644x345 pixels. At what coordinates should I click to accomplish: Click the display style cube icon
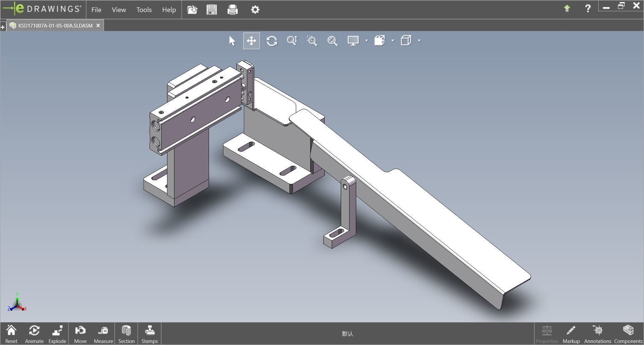point(406,41)
